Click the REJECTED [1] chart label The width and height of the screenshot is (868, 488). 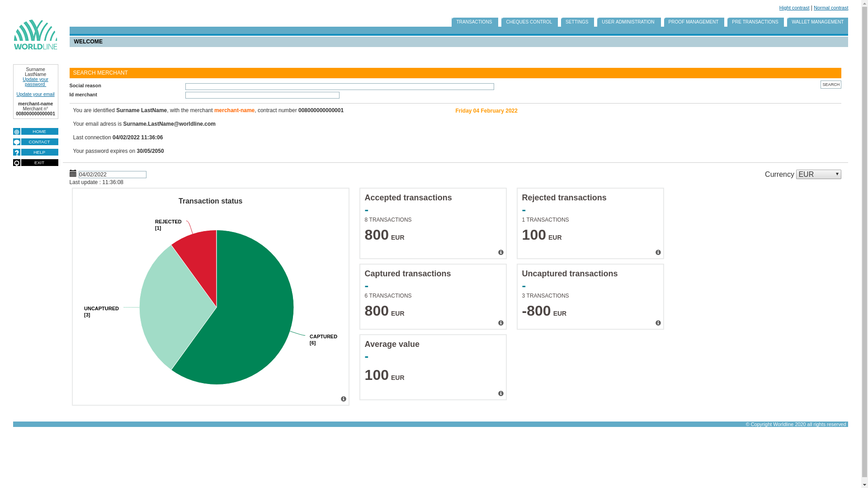tap(168, 225)
